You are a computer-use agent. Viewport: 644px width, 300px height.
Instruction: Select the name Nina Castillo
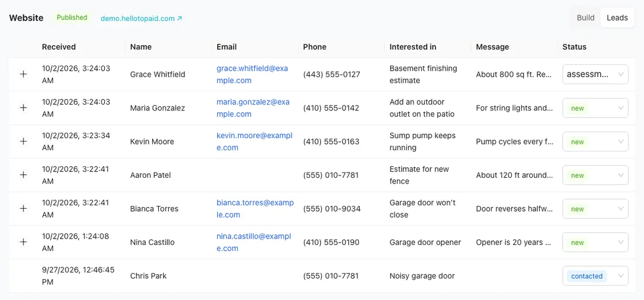(x=152, y=243)
